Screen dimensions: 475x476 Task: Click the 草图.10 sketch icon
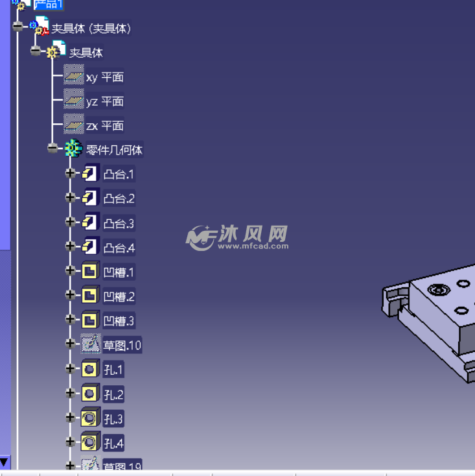coord(90,344)
